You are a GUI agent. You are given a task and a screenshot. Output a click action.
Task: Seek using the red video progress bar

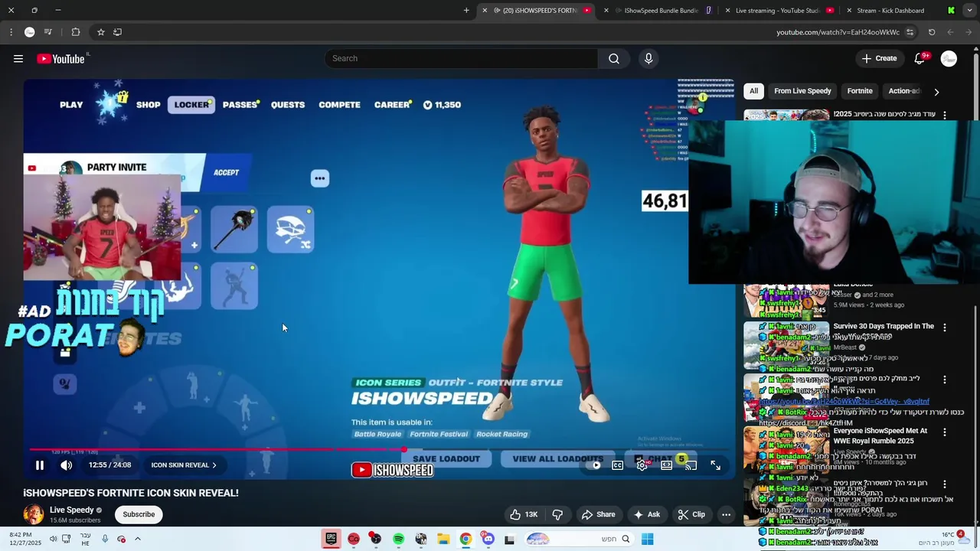pyautogui.click(x=381, y=451)
